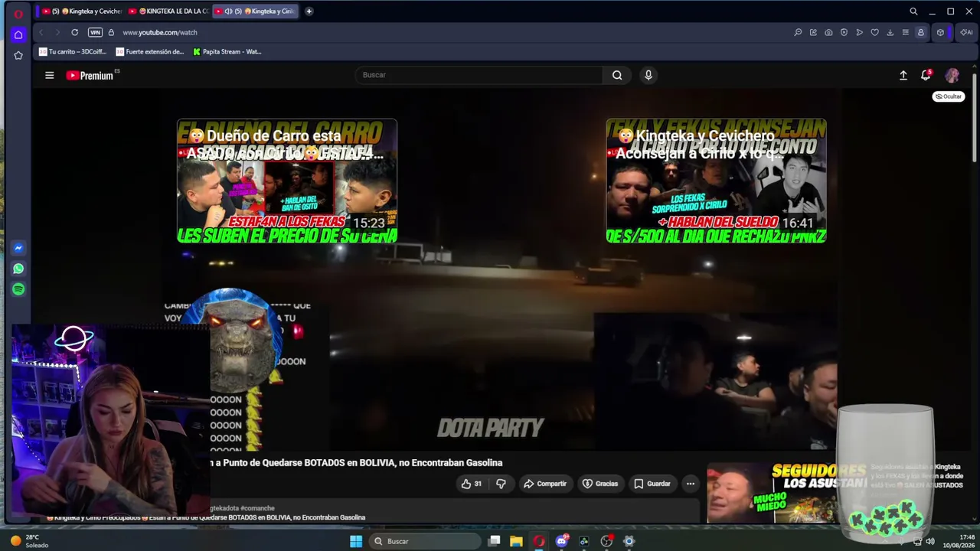Select the active Kingteka y Cirilo tab
The width and height of the screenshot is (980, 551).
(x=255, y=11)
